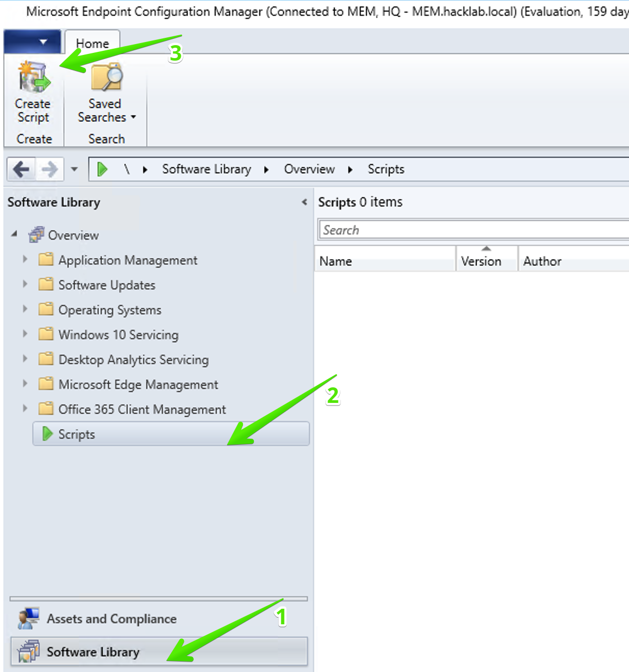Click the Desktop Analytics Servicing label

(134, 360)
